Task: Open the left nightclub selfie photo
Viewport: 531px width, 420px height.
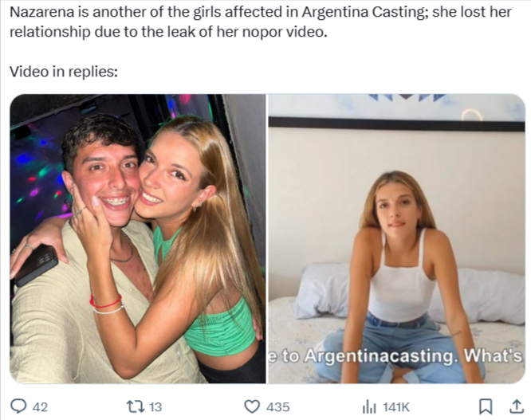Action: pos(138,238)
